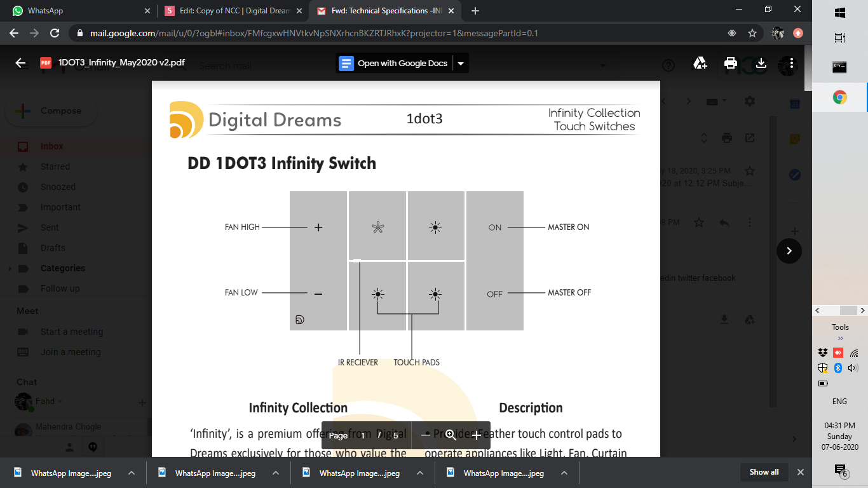Expand the Open with dropdown arrow
This screenshot has height=488, width=868.
coord(461,63)
